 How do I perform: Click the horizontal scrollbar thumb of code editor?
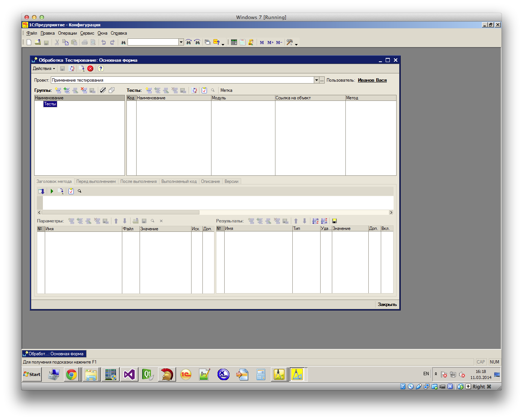tap(120, 213)
